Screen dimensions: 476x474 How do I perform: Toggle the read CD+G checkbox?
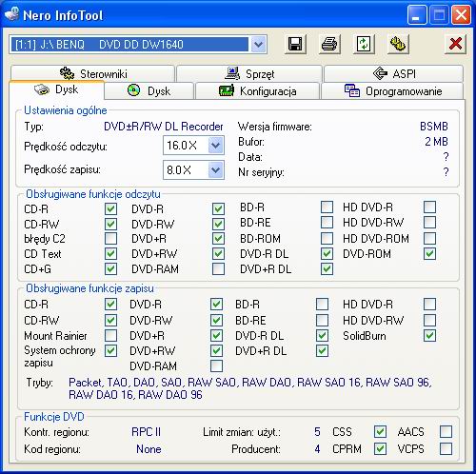[x=110, y=268]
